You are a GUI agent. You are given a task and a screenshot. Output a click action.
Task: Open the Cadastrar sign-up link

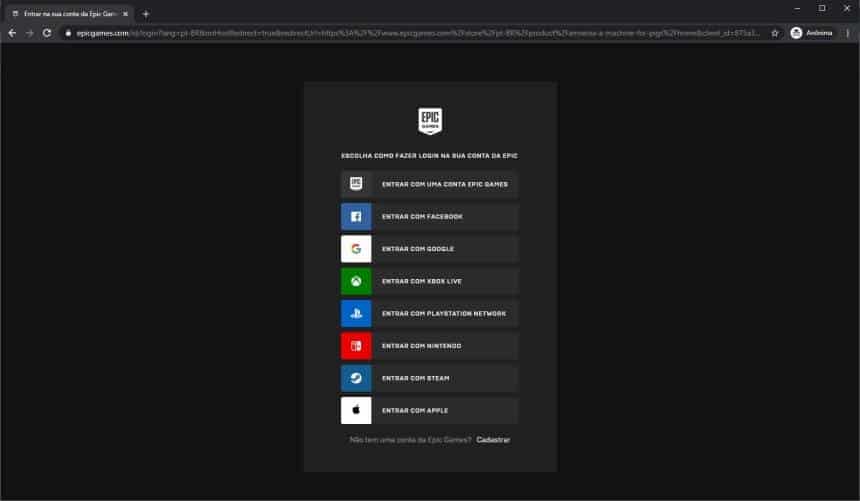493,440
